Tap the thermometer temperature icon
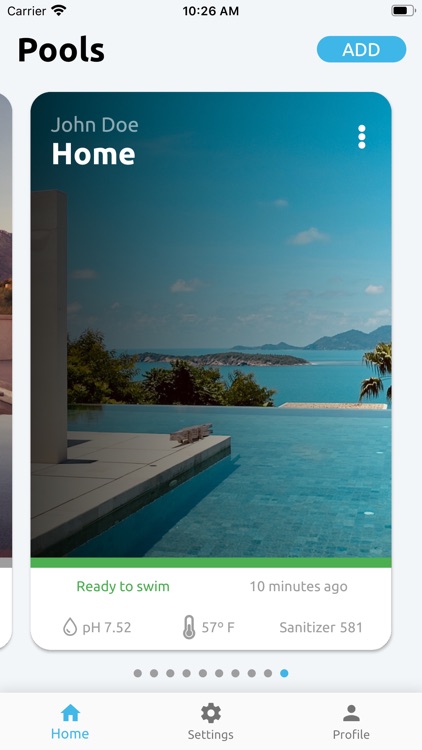Image resolution: width=422 pixels, height=750 pixels. pos(189,627)
